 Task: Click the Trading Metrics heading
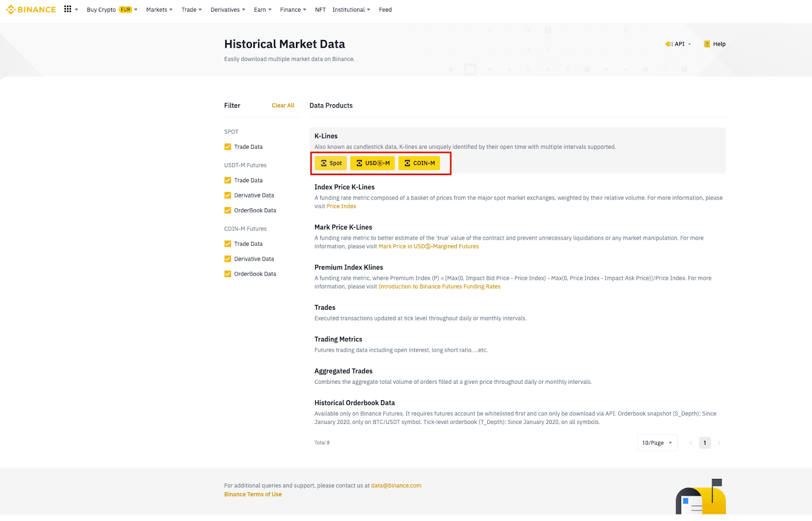click(339, 339)
